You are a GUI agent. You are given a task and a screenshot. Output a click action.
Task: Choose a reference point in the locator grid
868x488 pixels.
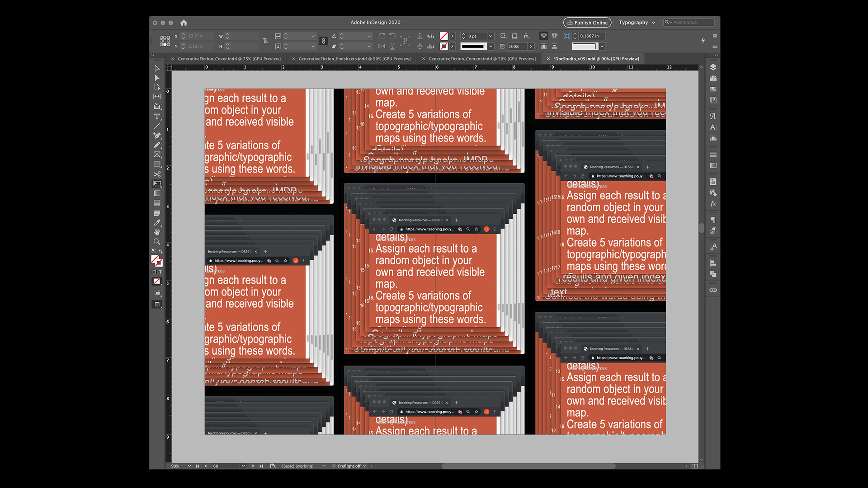(x=165, y=41)
